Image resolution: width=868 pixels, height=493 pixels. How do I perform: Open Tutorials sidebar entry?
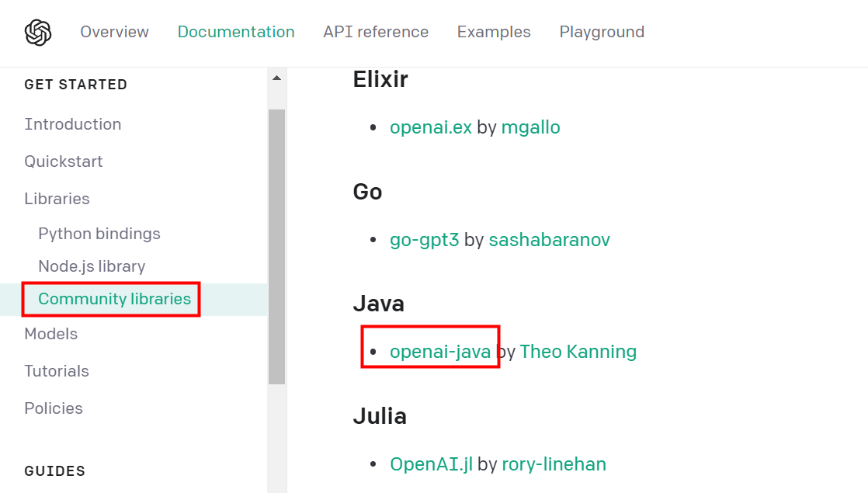[57, 371]
